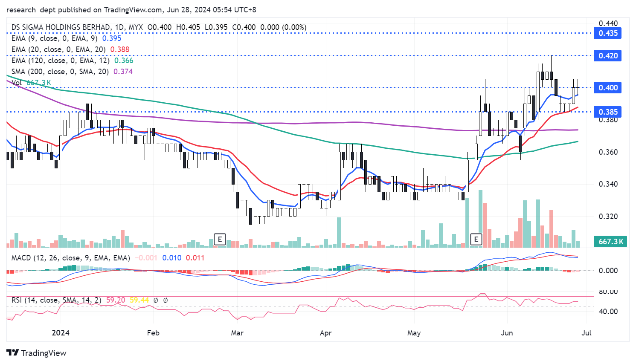
Task: Click the earnings E marker near March
Action: tap(220, 239)
